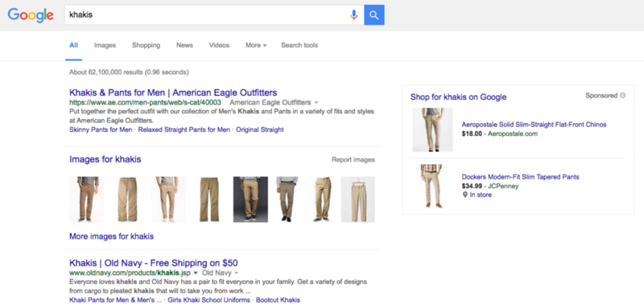Open Khakis & Pants for Men American Eagle result

coord(173,92)
